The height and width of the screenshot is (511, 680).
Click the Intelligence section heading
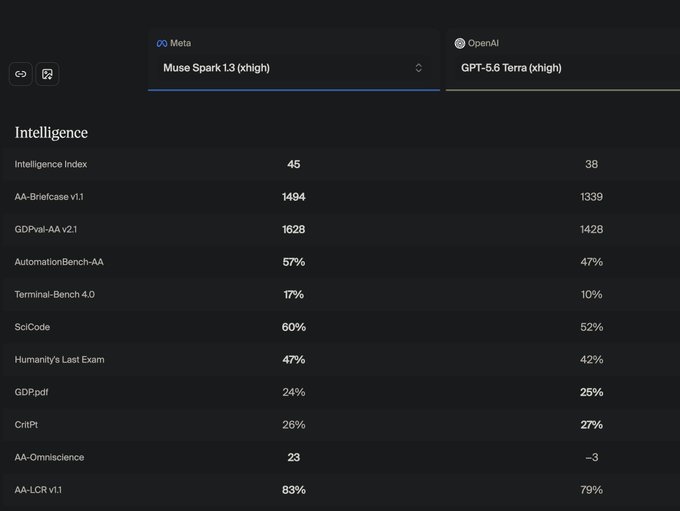pyautogui.click(x=51, y=133)
